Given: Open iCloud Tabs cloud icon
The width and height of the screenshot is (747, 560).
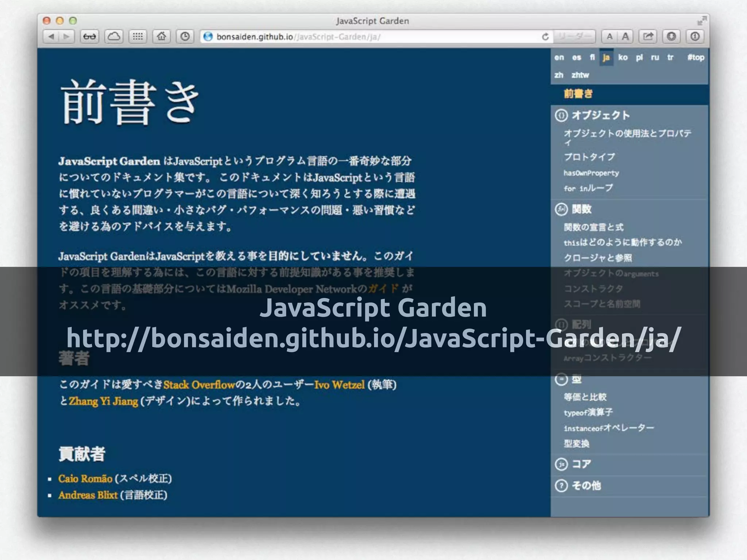Looking at the screenshot, I should 114,36.
